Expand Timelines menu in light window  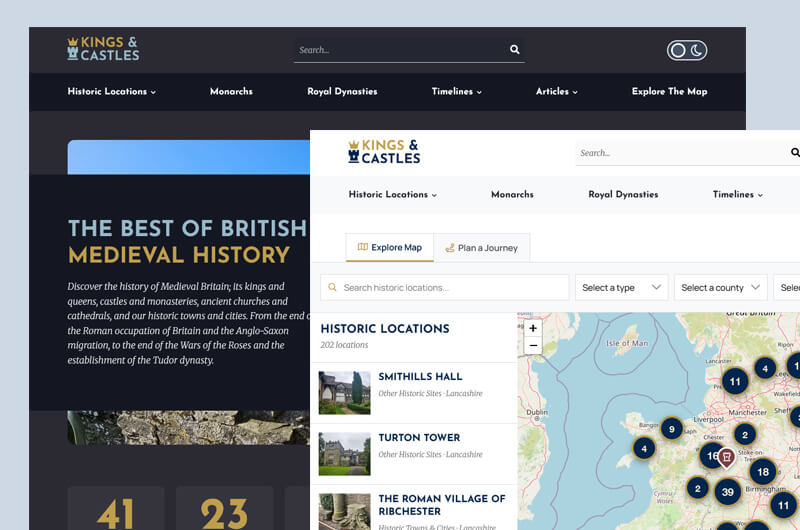[x=738, y=194]
